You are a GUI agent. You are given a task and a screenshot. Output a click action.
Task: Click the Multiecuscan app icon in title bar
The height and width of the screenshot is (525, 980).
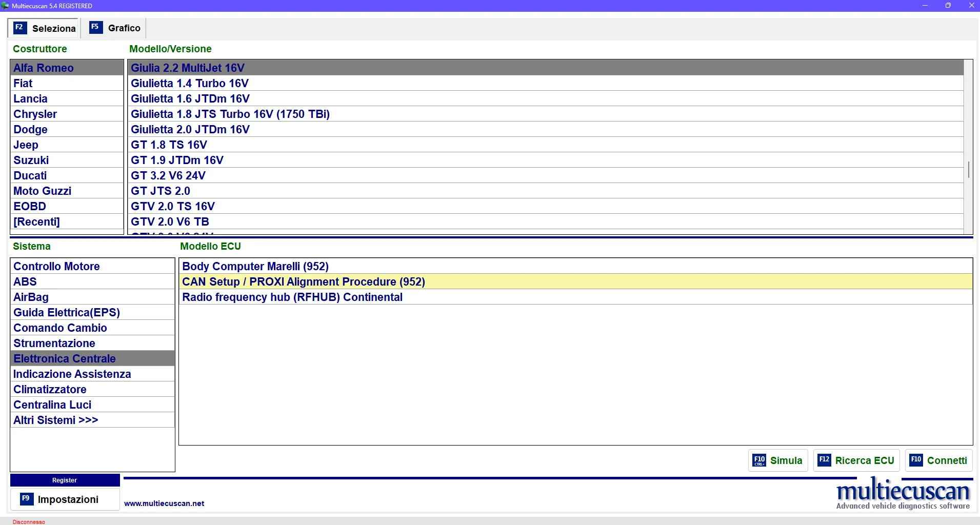click(5, 6)
